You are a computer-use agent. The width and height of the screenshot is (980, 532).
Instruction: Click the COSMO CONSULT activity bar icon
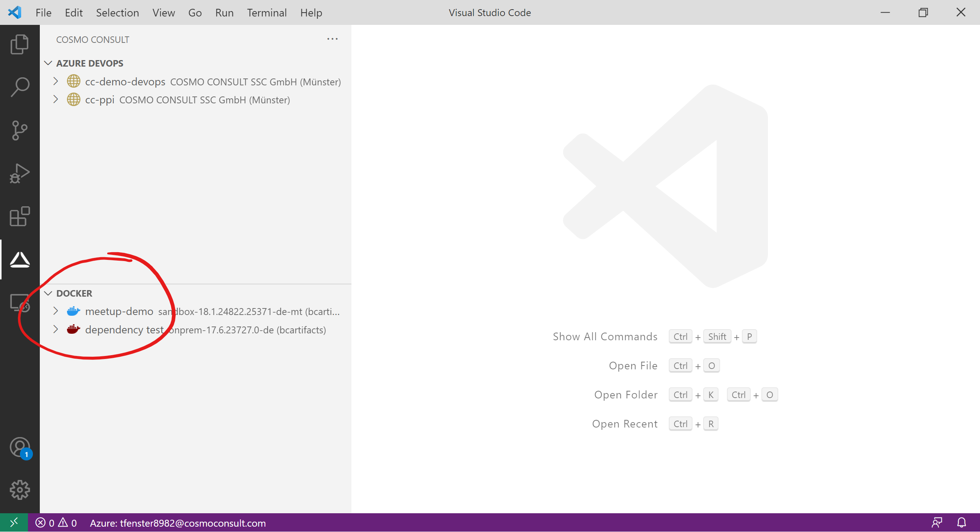coord(20,260)
